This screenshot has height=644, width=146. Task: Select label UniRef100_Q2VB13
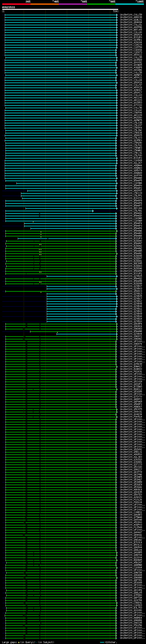click(x=131, y=294)
